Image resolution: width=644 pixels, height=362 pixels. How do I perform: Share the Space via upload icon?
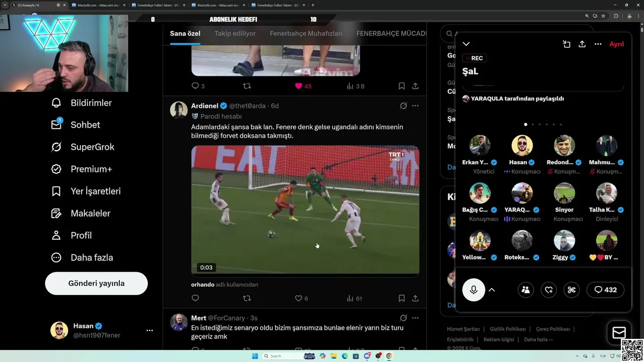pos(582,44)
